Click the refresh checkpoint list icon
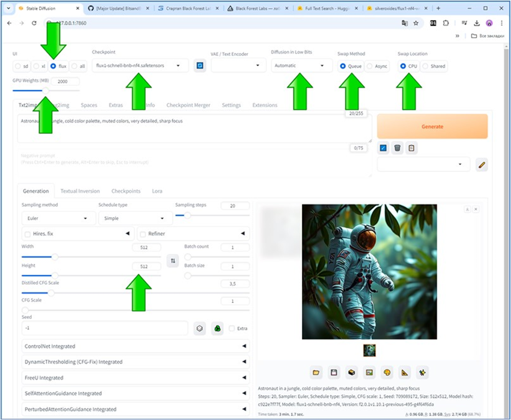The width and height of the screenshot is (511, 420). coord(200,66)
